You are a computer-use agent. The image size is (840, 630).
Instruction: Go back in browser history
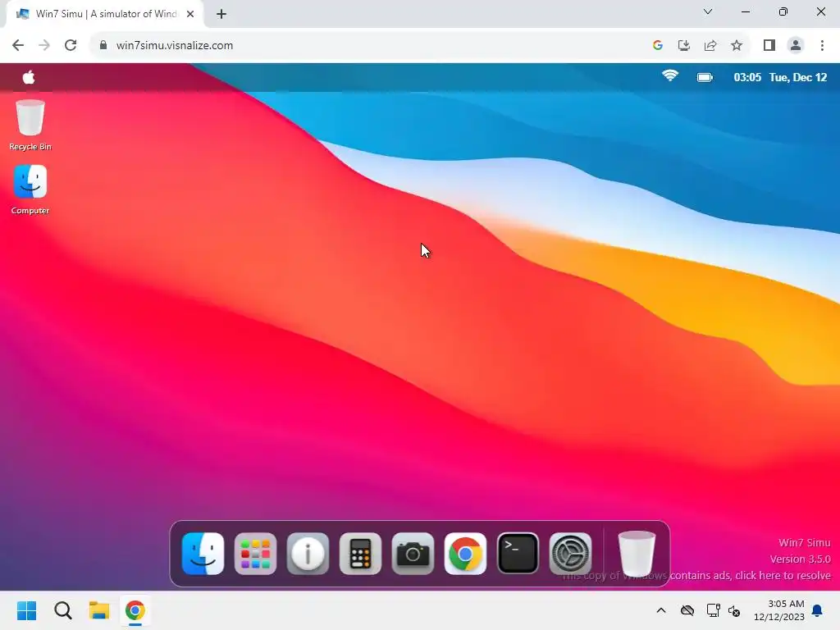click(x=18, y=45)
